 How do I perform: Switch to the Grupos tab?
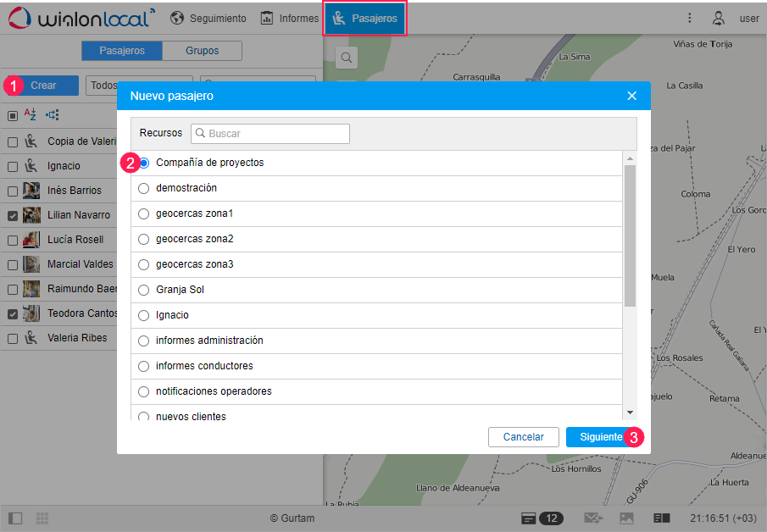pyautogui.click(x=202, y=50)
